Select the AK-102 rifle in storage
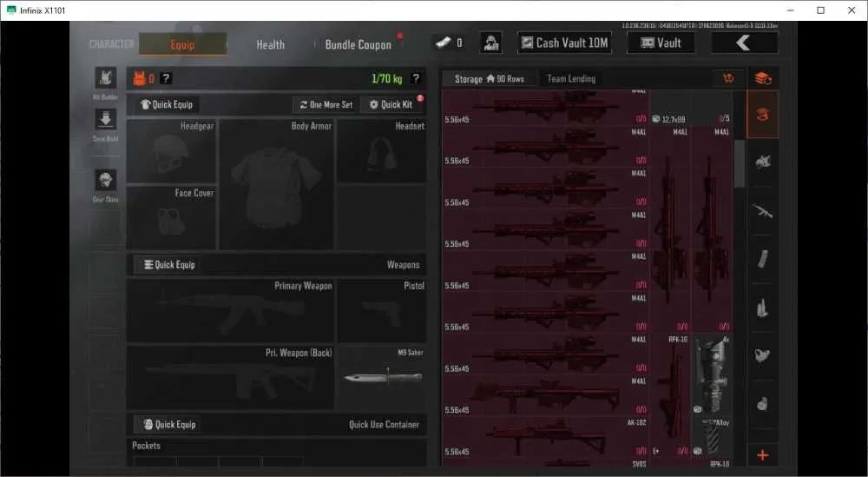The height and width of the screenshot is (477, 868). point(545,438)
